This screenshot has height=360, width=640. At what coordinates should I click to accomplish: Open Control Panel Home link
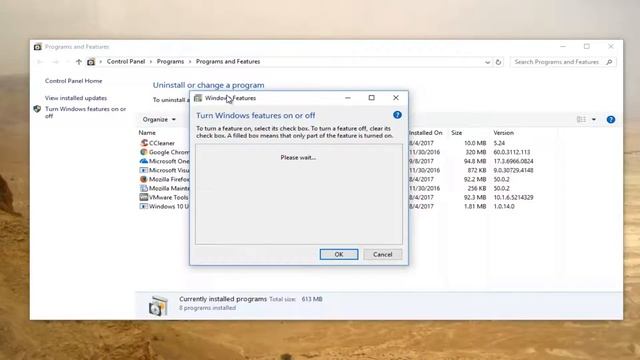[x=73, y=81]
